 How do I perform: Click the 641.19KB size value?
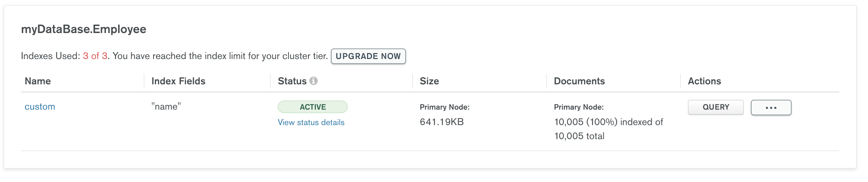[442, 122]
